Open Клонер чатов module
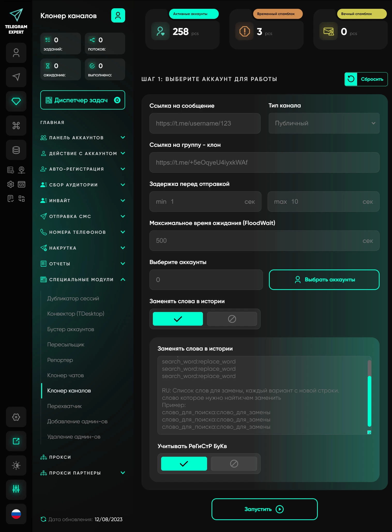392x532 pixels. (65, 375)
